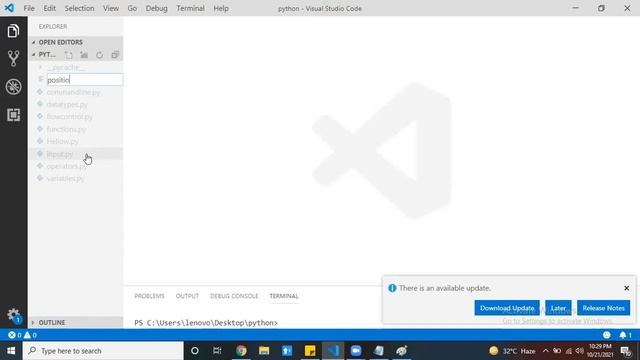The height and width of the screenshot is (360, 640).
Task: Open Cortana circle on taskbar
Action: coord(195,351)
